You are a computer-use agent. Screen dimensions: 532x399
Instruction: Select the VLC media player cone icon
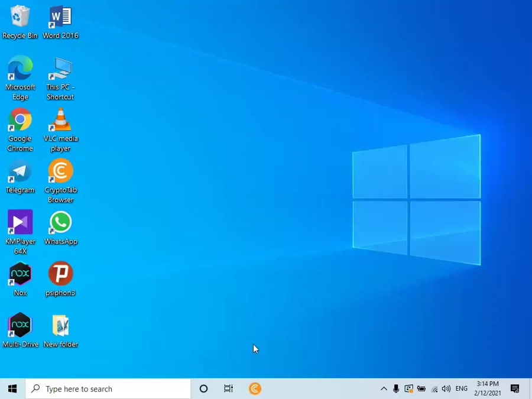point(60,129)
